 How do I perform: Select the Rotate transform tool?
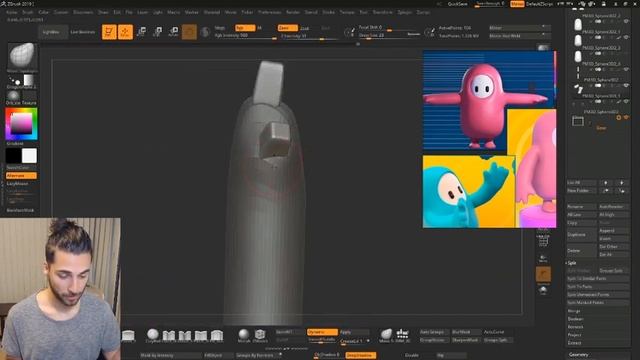173,32
